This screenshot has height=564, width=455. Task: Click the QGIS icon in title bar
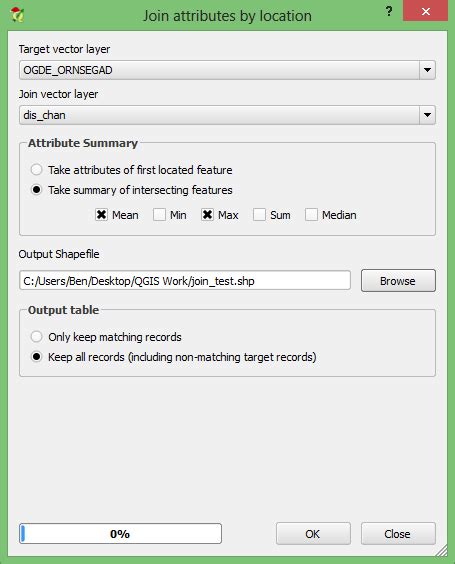point(17,14)
